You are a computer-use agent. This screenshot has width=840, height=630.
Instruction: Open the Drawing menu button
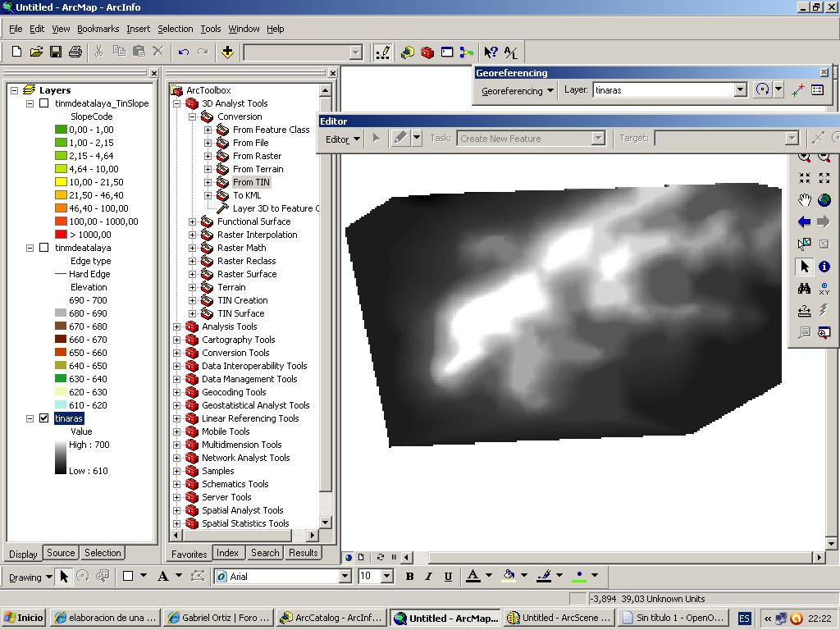pos(30,577)
